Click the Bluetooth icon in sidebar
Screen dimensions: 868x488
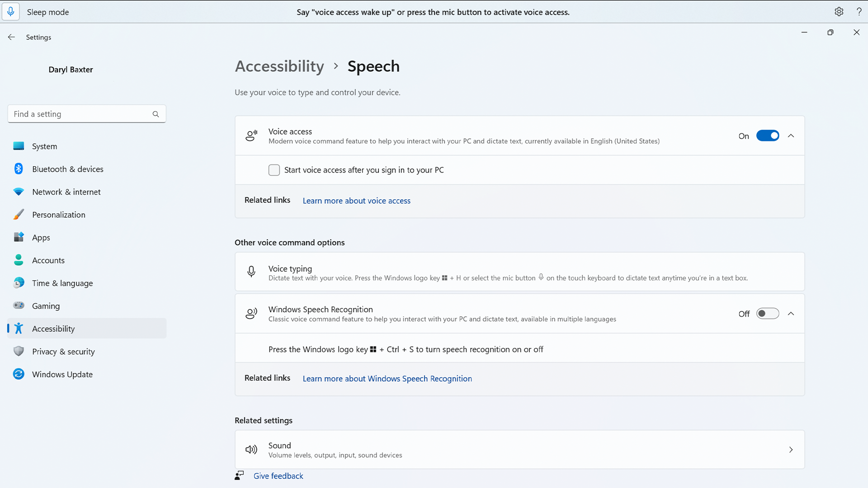pos(19,169)
